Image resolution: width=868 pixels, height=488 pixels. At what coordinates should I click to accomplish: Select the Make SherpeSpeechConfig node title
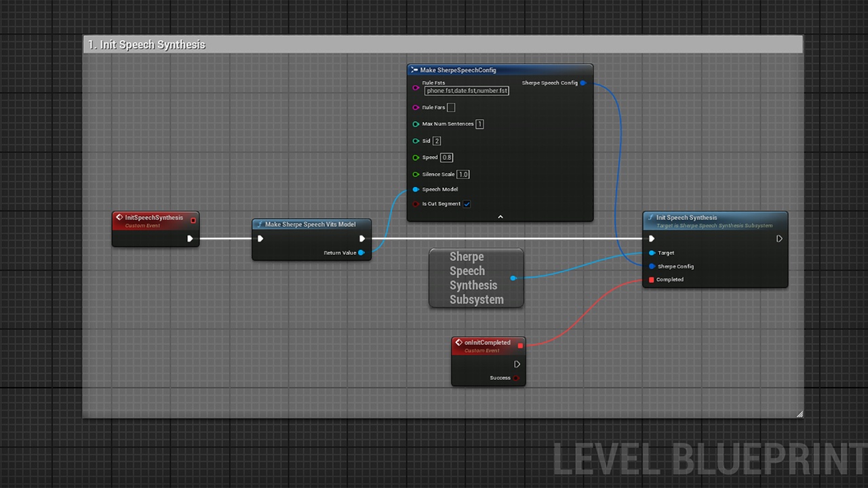click(458, 70)
